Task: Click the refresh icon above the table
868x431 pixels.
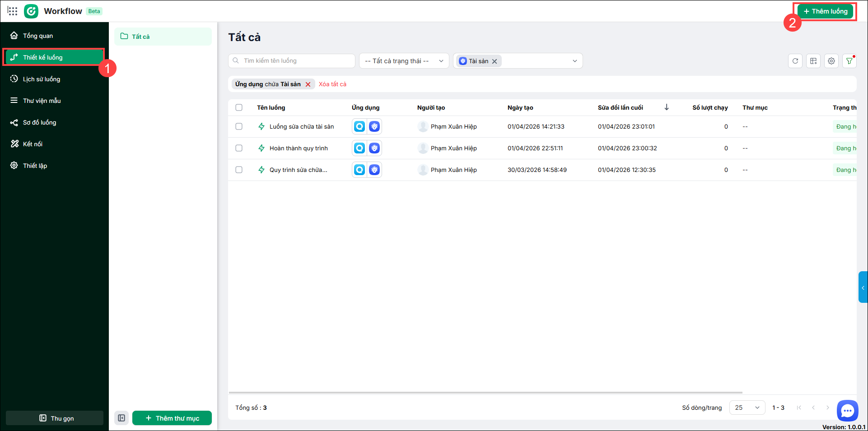Action: (x=795, y=61)
